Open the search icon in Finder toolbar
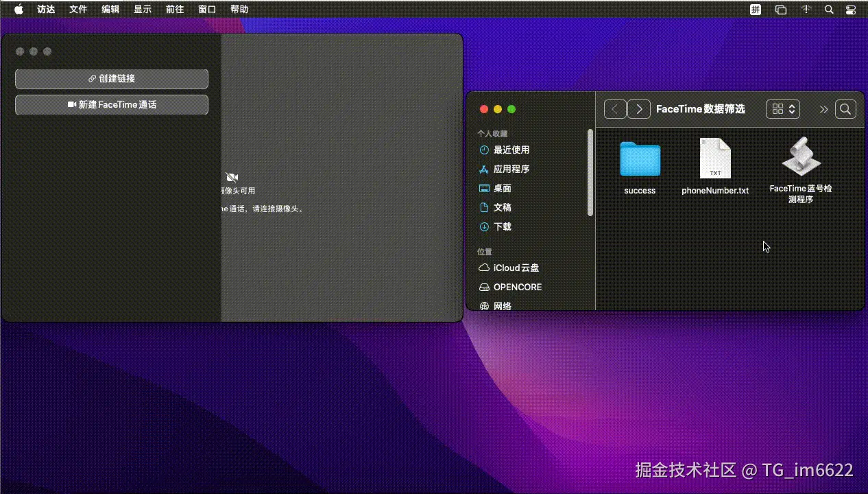The width and height of the screenshot is (868, 494). tap(845, 108)
